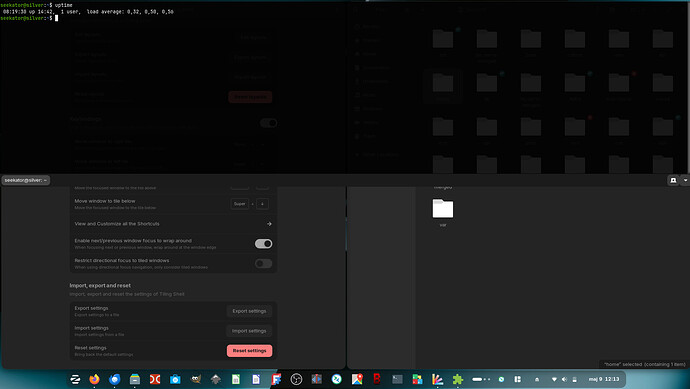Open terminal tab options dropdown arrow
690x389 pixels.
click(685, 180)
